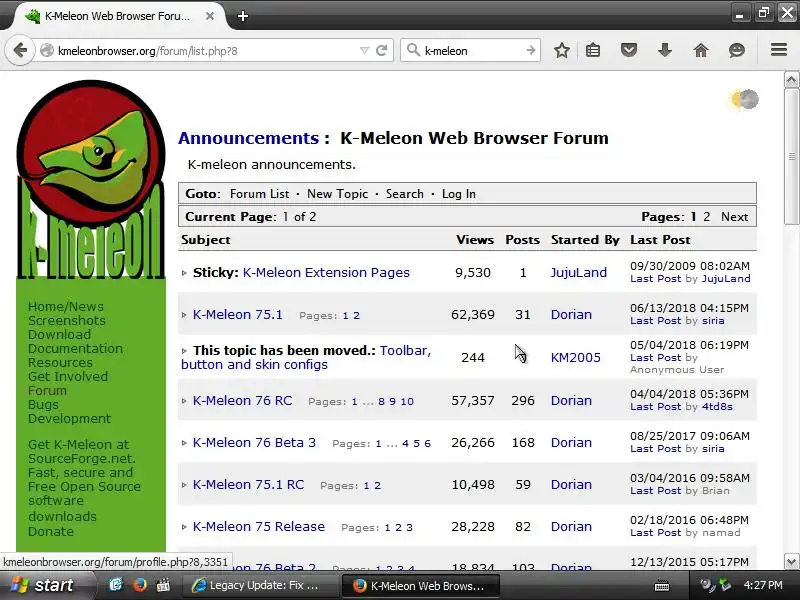Image resolution: width=800 pixels, height=600 pixels.
Task: Open the Windows Start button
Action: coord(47,585)
